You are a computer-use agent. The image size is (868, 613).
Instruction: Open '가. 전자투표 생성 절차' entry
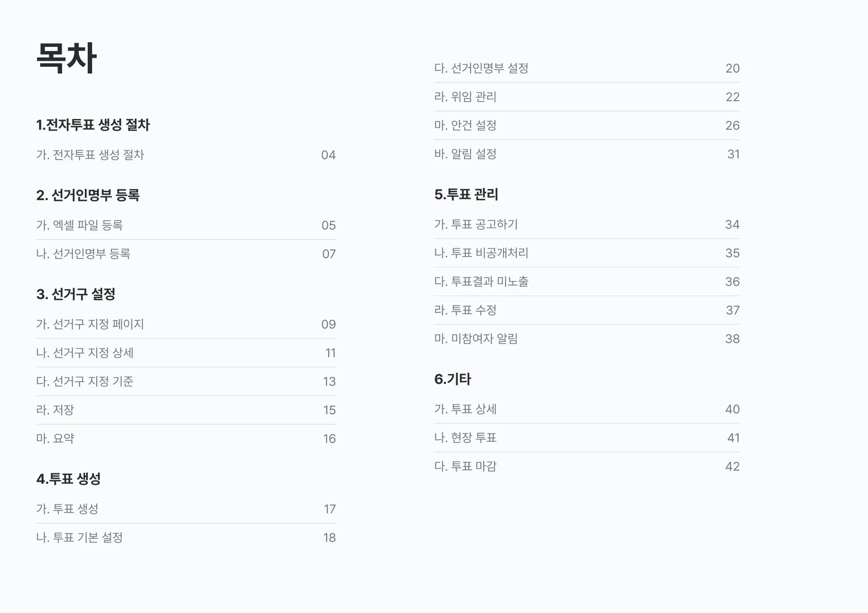point(90,155)
